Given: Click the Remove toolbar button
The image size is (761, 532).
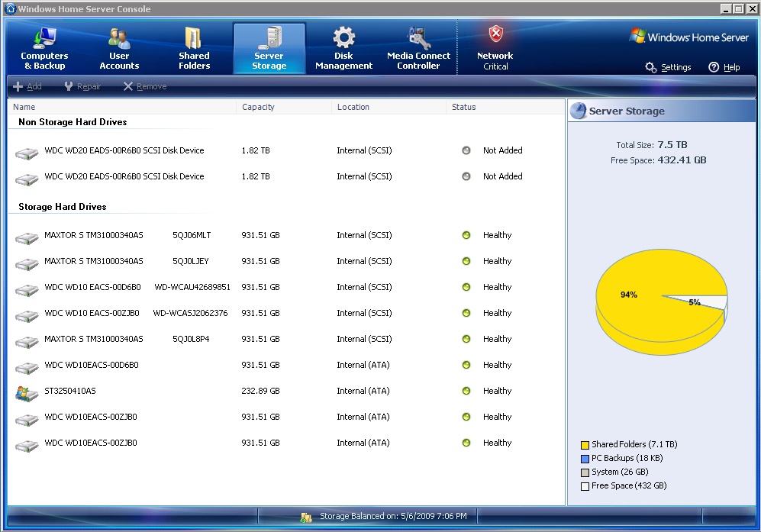Looking at the screenshot, I should click(145, 86).
